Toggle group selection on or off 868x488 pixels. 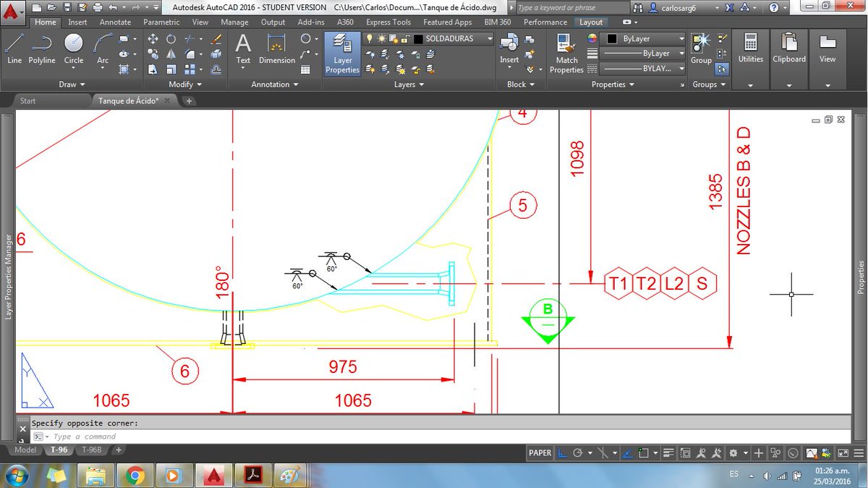tap(722, 70)
